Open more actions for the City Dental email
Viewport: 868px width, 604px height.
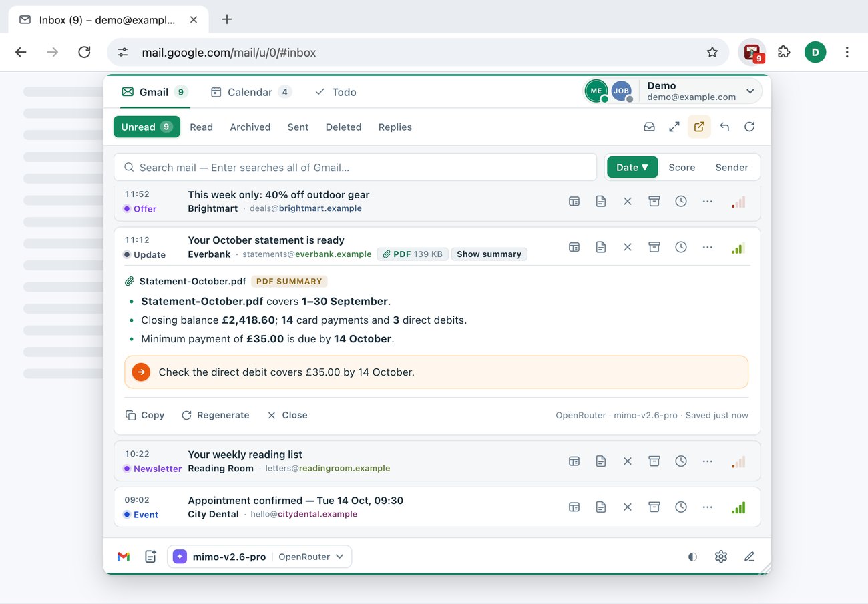[x=708, y=507]
